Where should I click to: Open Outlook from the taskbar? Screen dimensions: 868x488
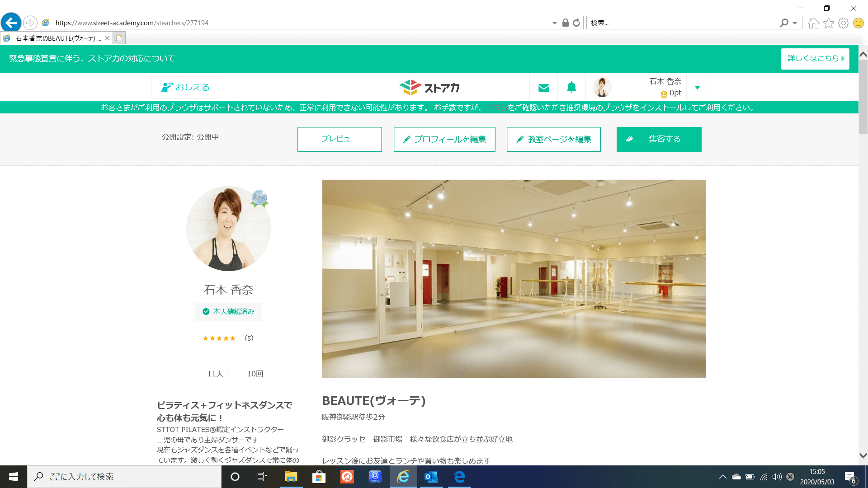[431, 477]
